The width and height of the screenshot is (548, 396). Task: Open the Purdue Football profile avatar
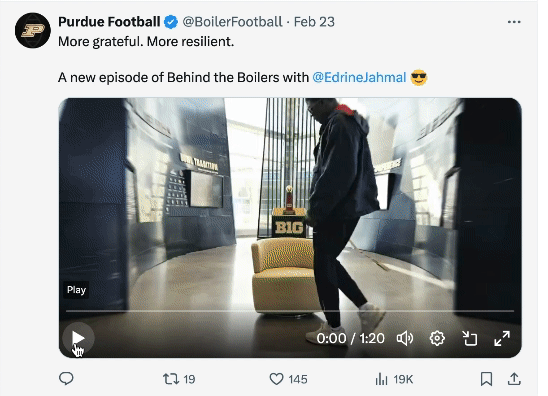(x=33, y=30)
